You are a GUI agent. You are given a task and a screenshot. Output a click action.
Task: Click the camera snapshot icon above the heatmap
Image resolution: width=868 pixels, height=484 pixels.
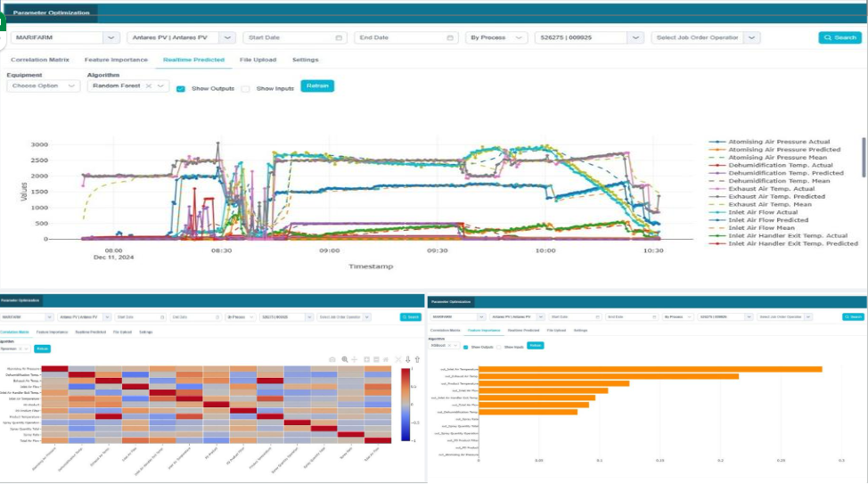coord(332,359)
